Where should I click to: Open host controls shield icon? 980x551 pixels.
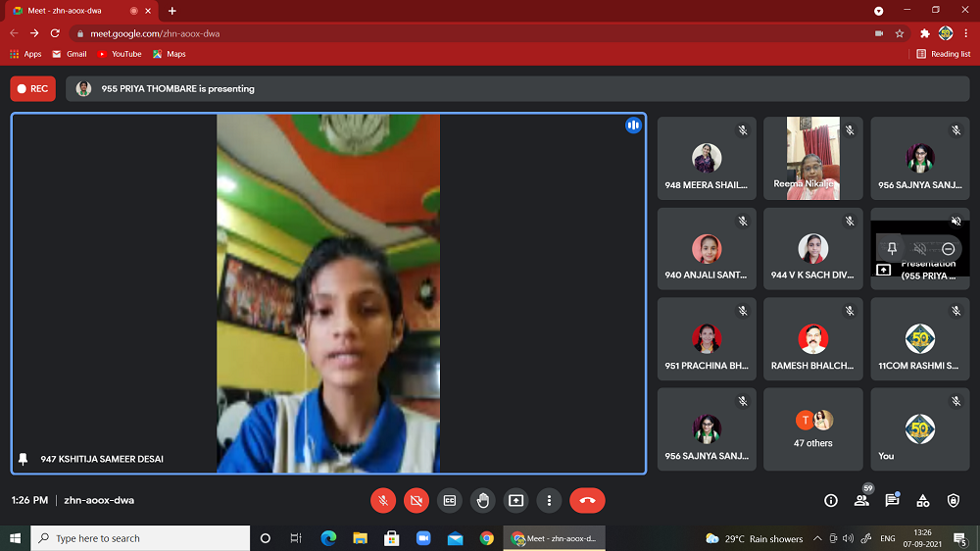click(953, 500)
